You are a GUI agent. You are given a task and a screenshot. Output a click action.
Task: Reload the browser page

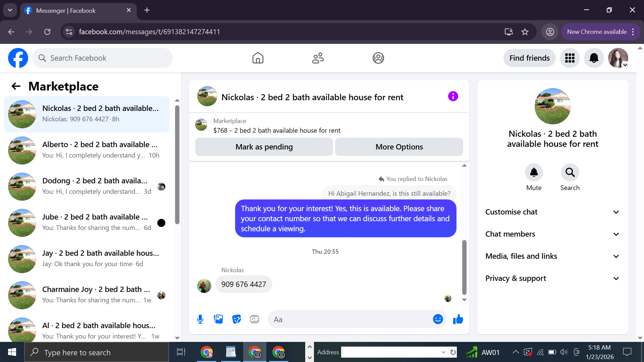tap(47, 32)
